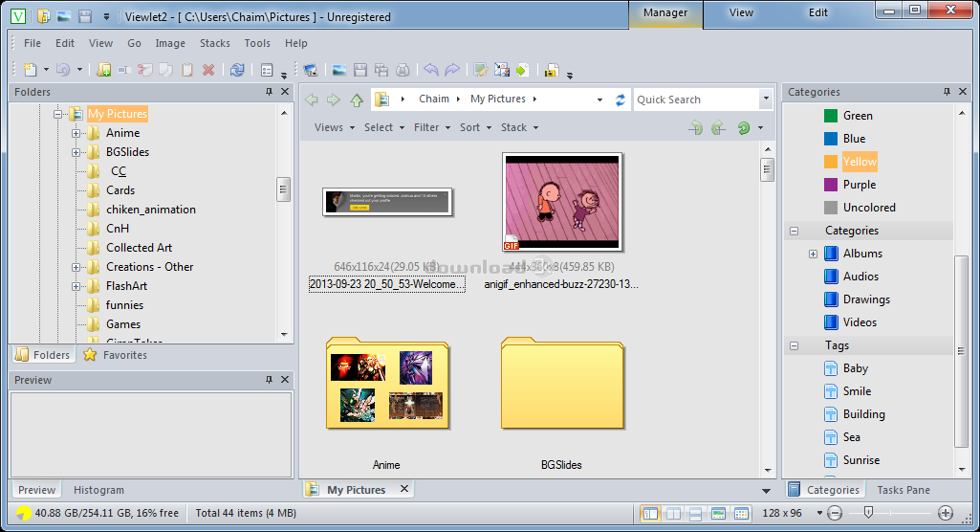Click the Save floppy disk toolbar icon

(360, 70)
